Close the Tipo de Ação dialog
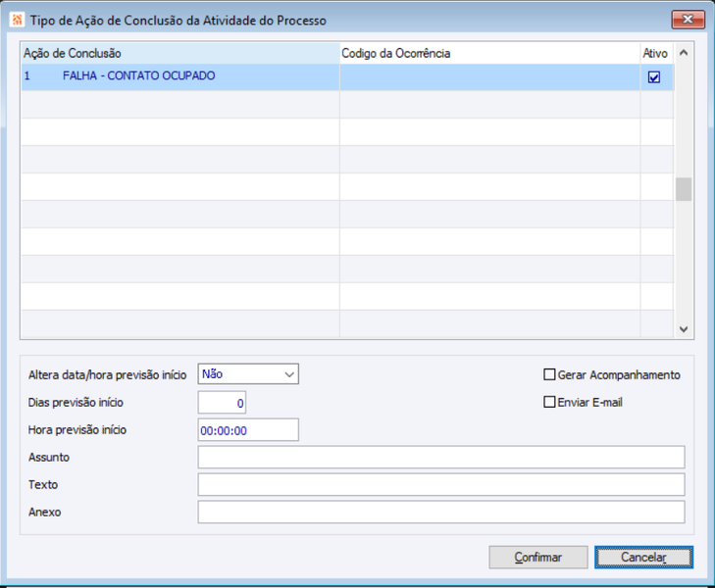This screenshot has height=588, width=715. point(688,20)
